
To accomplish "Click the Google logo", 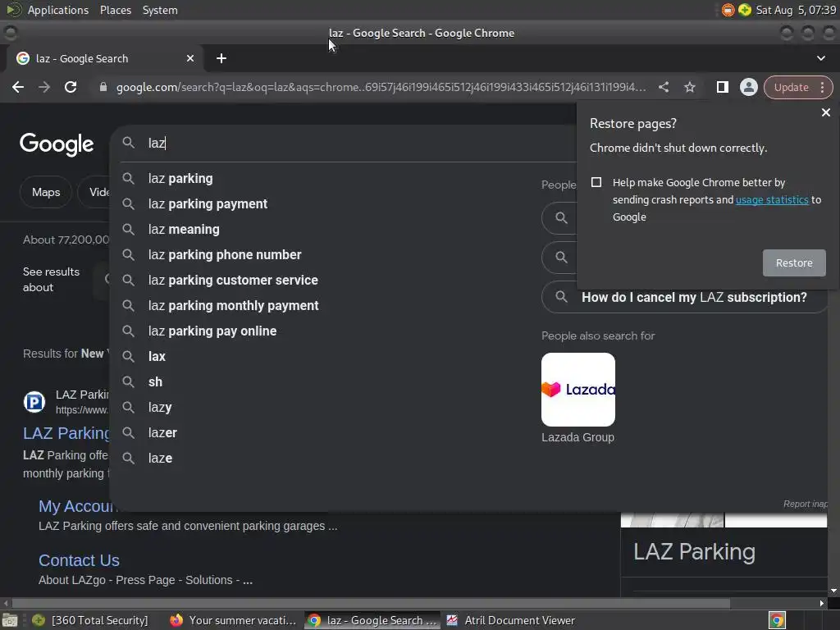I will [x=57, y=144].
